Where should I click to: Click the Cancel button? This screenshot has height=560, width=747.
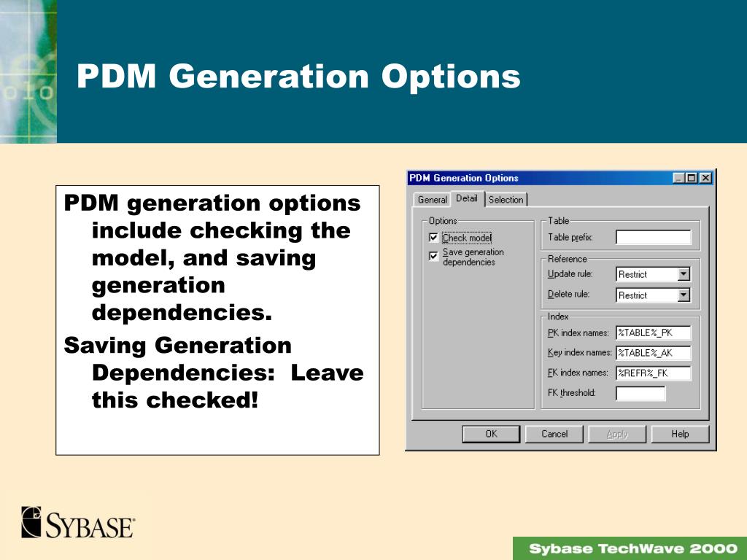554,434
